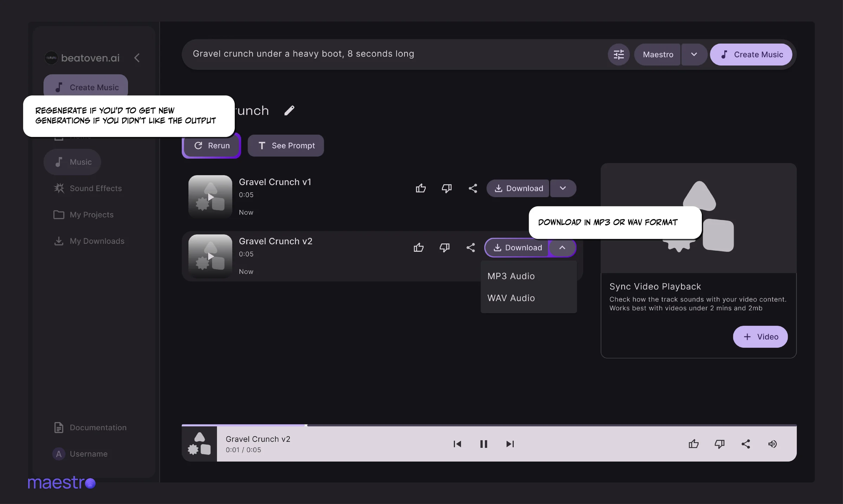Skip to next track in player bar
The image size is (843, 504).
[510, 444]
